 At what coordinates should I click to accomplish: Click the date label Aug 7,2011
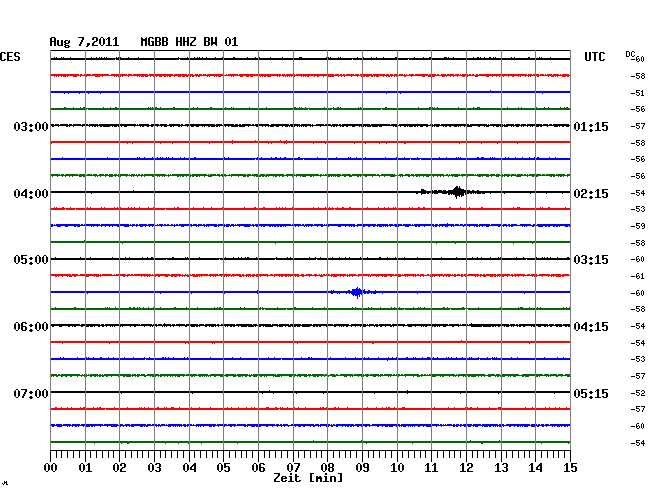tap(84, 42)
